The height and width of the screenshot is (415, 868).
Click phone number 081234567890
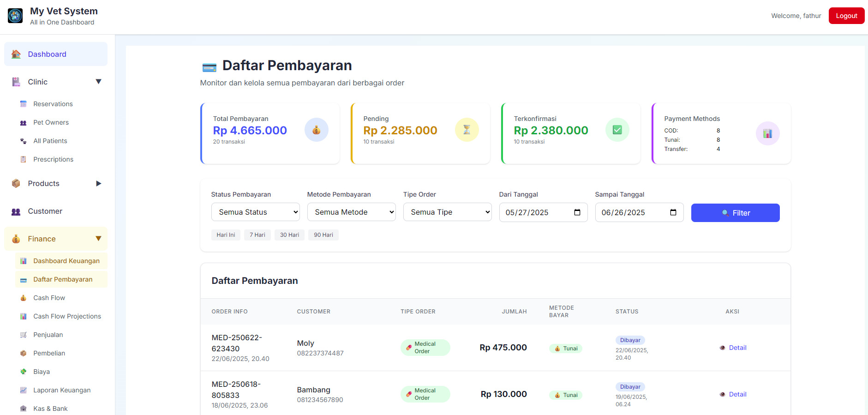click(x=320, y=400)
